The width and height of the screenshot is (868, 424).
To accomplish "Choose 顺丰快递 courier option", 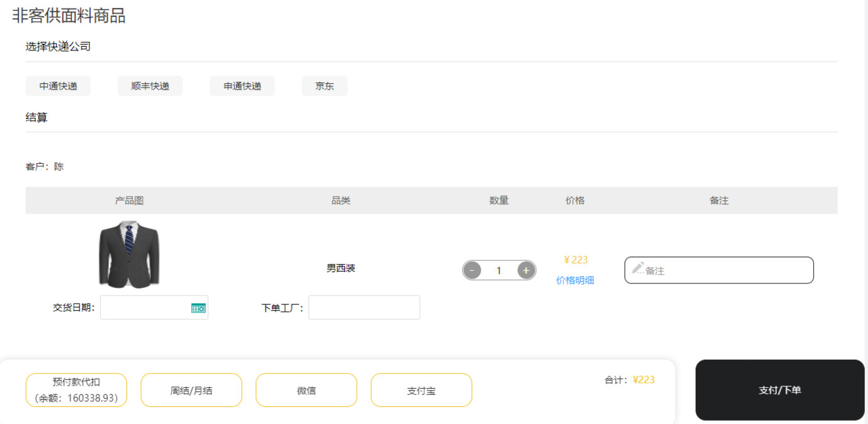I will click(150, 86).
